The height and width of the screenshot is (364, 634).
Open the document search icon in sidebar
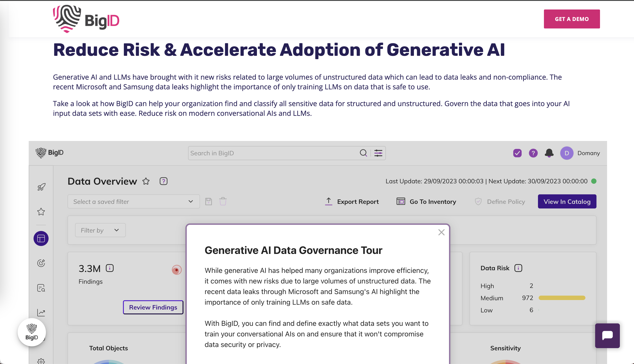coord(41,288)
